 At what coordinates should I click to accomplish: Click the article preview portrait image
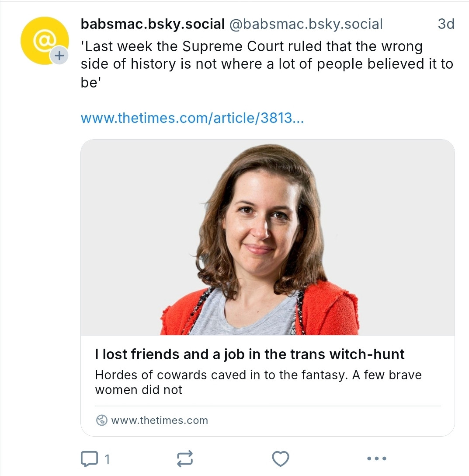pos(268,238)
